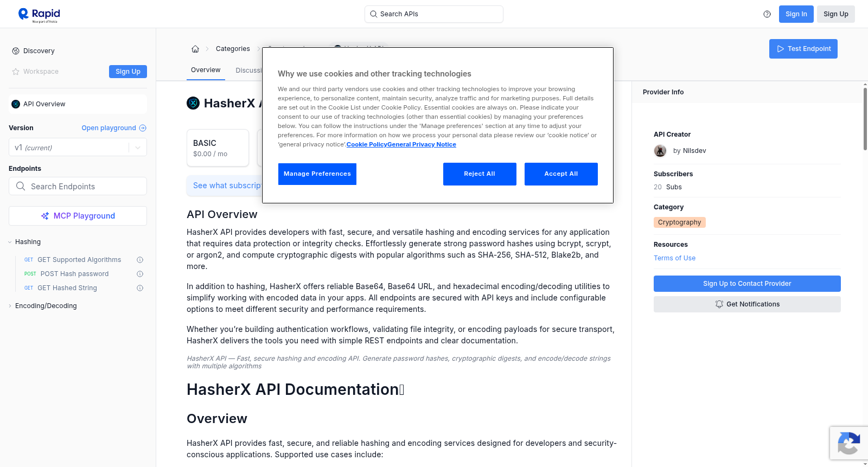Click the Sign In button
868x467 pixels.
pos(796,14)
